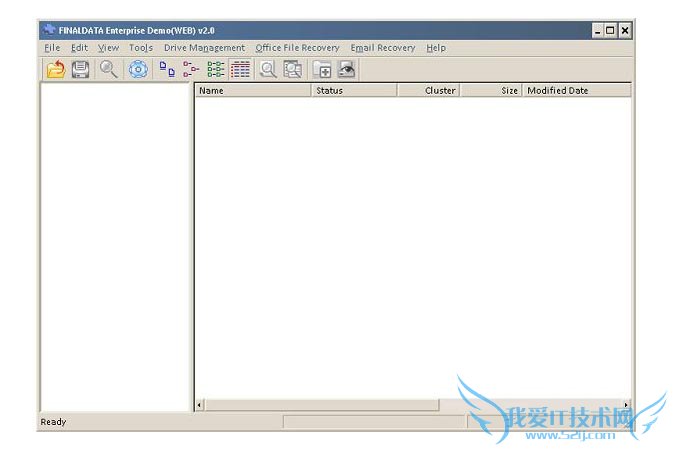The image size is (673, 450).
Task: Click the magnifier over window icon
Action: click(293, 69)
